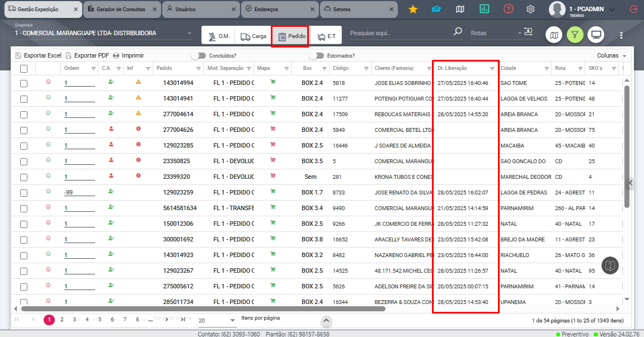Switch to the Endereços tab
The height and width of the screenshot is (337, 644).
click(280, 10)
